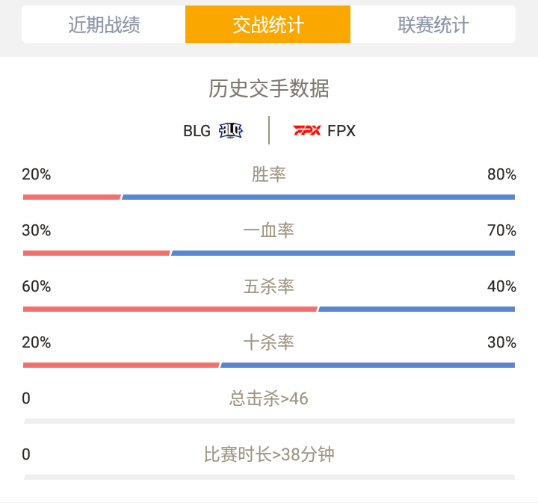Click the red segment of 五杀率 bar

pyautogui.click(x=170, y=309)
